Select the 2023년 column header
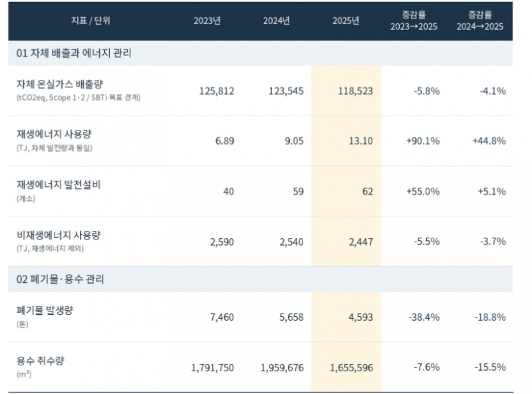The height and width of the screenshot is (394, 532). pyautogui.click(x=207, y=21)
